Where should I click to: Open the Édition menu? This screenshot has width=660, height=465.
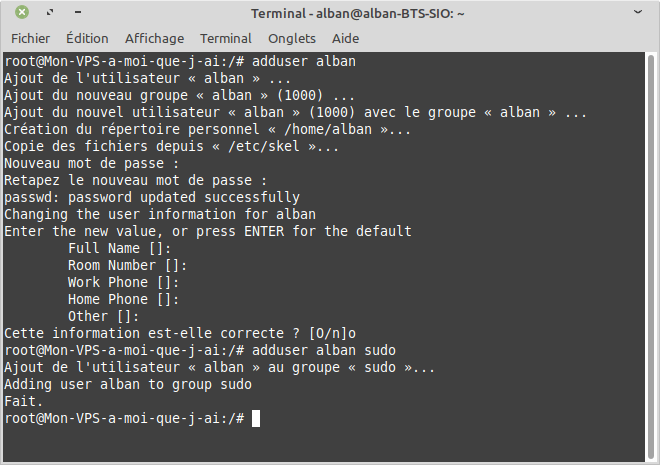pos(87,39)
